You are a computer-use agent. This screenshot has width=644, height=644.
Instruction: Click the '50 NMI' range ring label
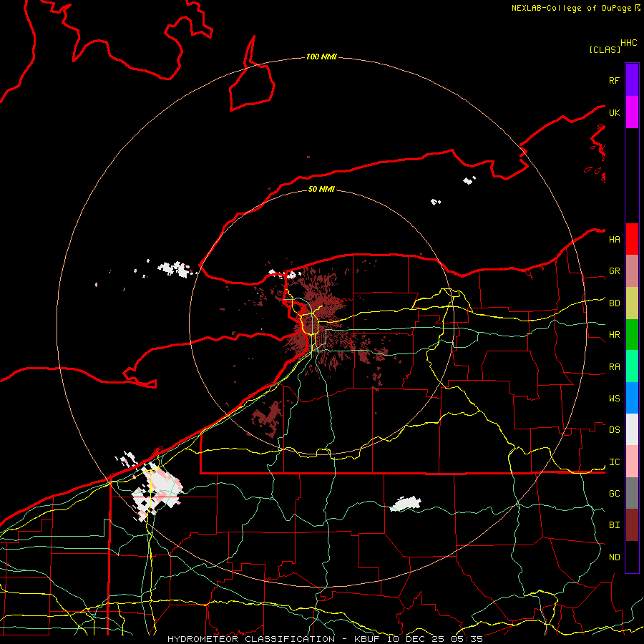click(321, 189)
